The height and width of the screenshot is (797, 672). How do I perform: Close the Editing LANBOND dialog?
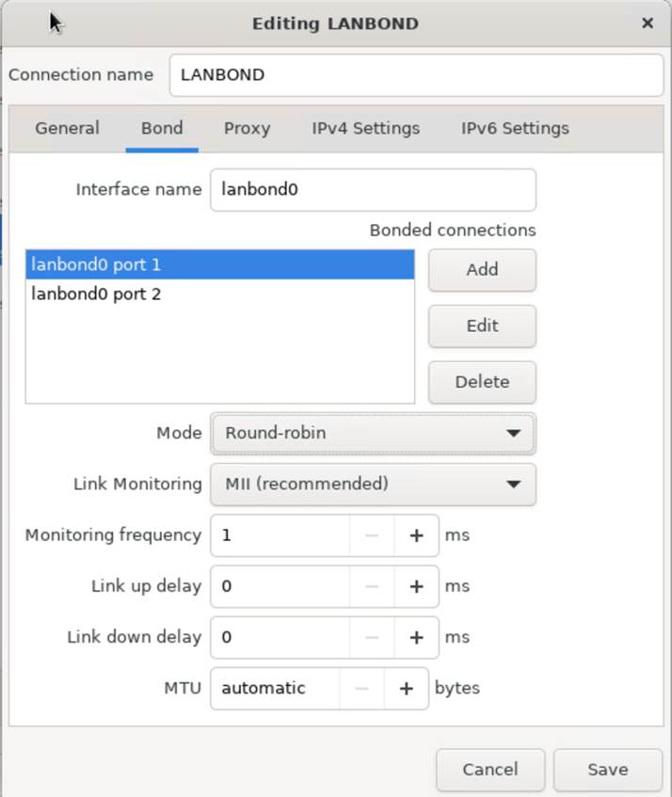click(648, 23)
